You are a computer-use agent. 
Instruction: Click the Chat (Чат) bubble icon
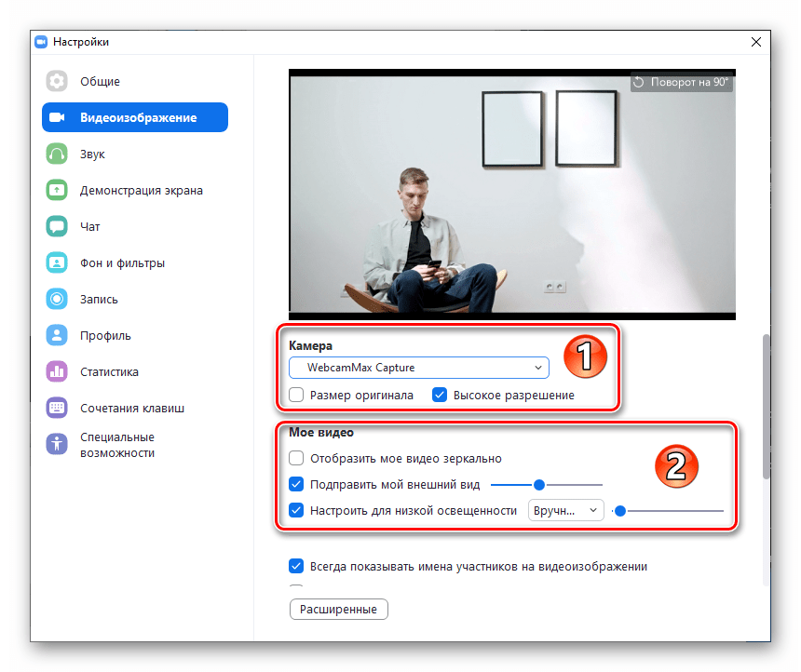[x=57, y=227]
